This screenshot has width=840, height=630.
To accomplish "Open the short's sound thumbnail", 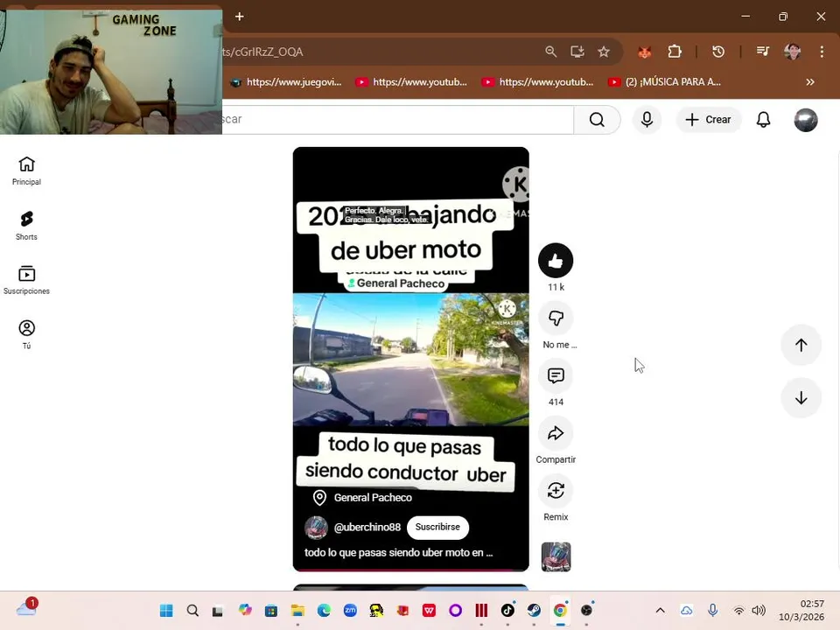I will 556,556.
